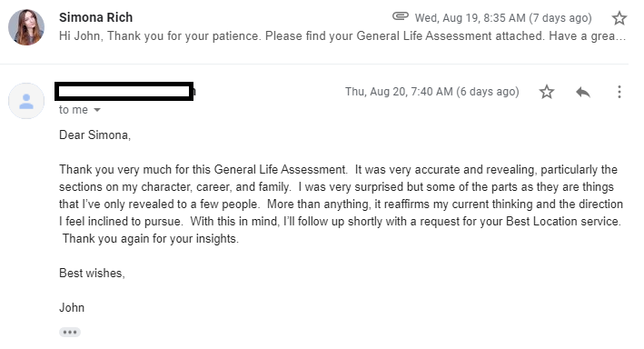Click the message body paragraph about General Life Assessment
This screenshot has width=644, height=349.
click(x=341, y=204)
